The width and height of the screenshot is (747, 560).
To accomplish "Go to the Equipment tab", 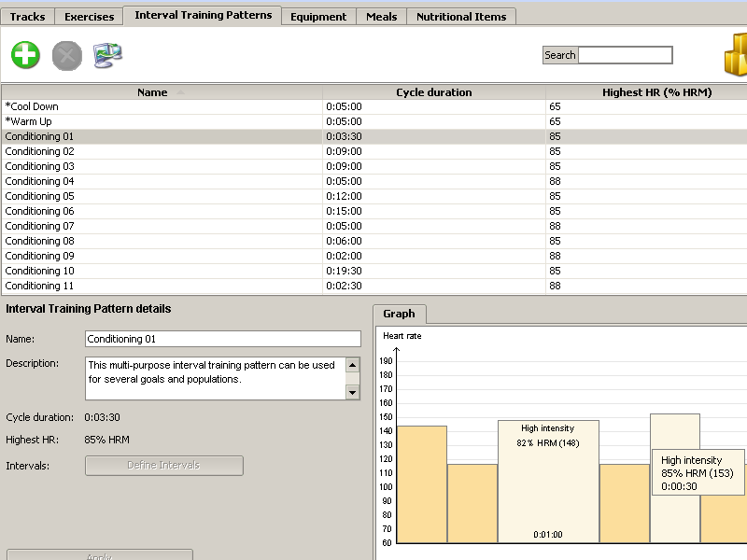I will tap(317, 17).
